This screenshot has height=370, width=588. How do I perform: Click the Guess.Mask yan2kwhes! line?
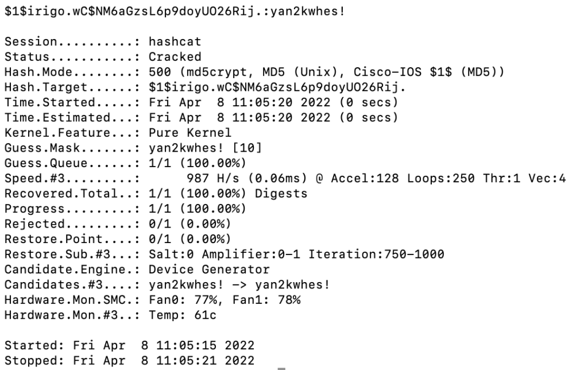click(x=133, y=148)
